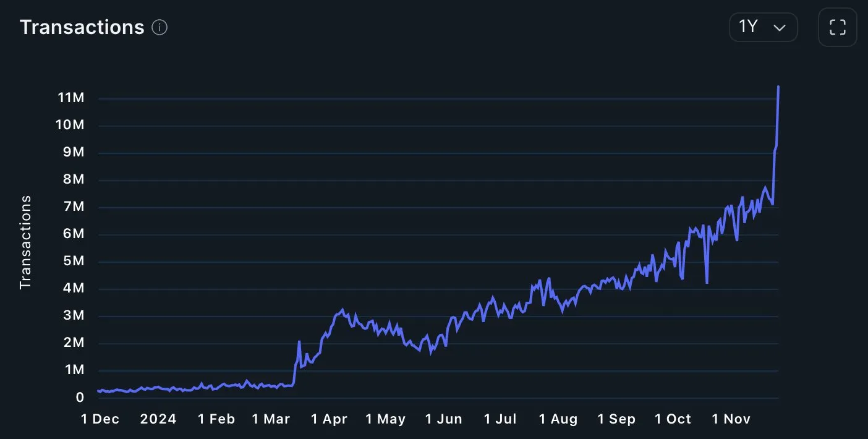Screen dimensions: 868x439
Task: Click the 6M y-axis label
Action: (72, 234)
